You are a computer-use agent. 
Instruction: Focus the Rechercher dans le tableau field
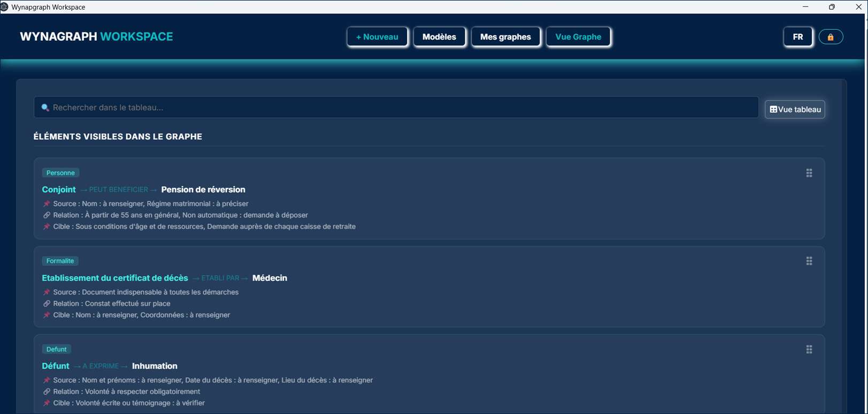click(396, 108)
